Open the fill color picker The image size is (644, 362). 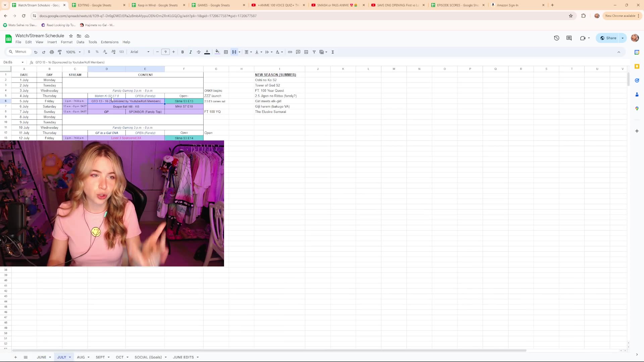217,52
